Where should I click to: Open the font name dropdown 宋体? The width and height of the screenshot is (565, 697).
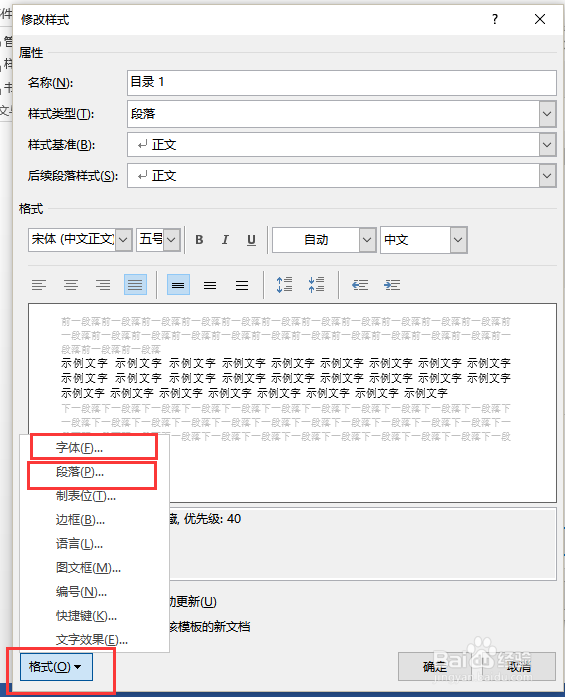124,240
